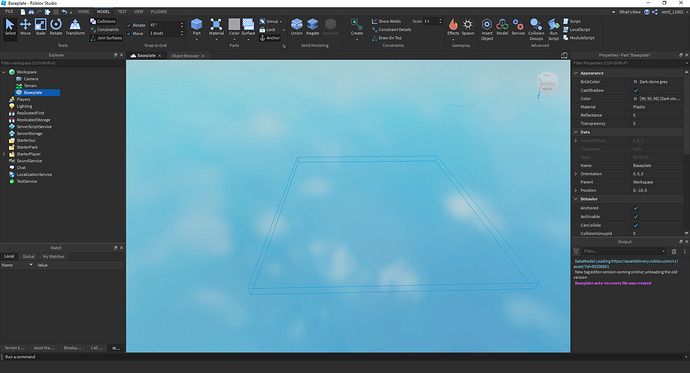Image resolution: width=690 pixels, height=373 pixels.
Task: Add a Spawn location
Action: [x=468, y=27]
